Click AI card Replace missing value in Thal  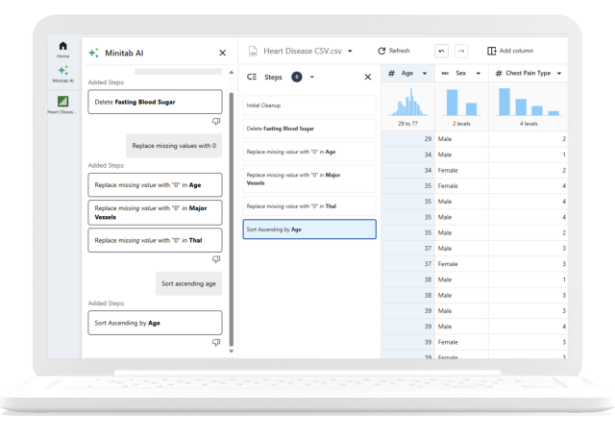click(155, 240)
